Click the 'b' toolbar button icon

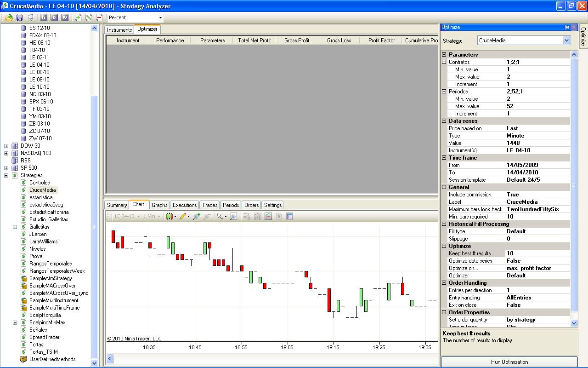[44, 17]
